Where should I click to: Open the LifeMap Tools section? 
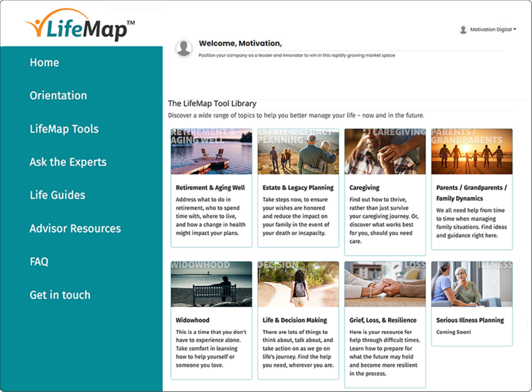[x=64, y=129]
